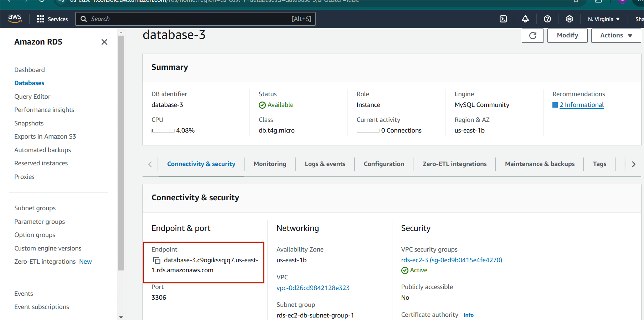Go to Databases in the sidebar
The width and height of the screenshot is (644, 320).
click(29, 83)
